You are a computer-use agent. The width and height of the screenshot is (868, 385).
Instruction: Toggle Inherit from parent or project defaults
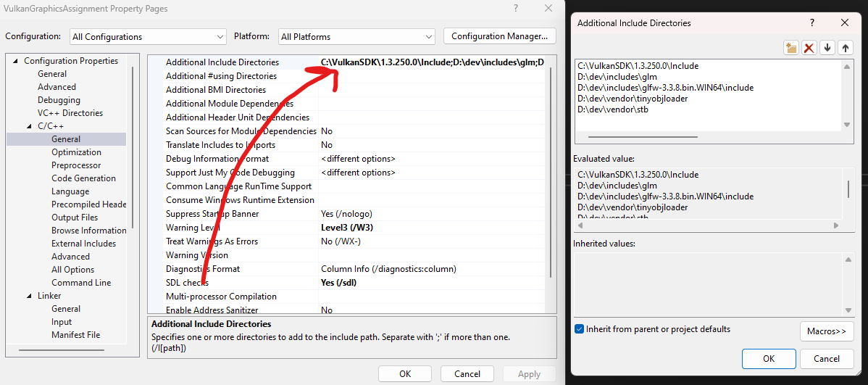click(x=579, y=329)
